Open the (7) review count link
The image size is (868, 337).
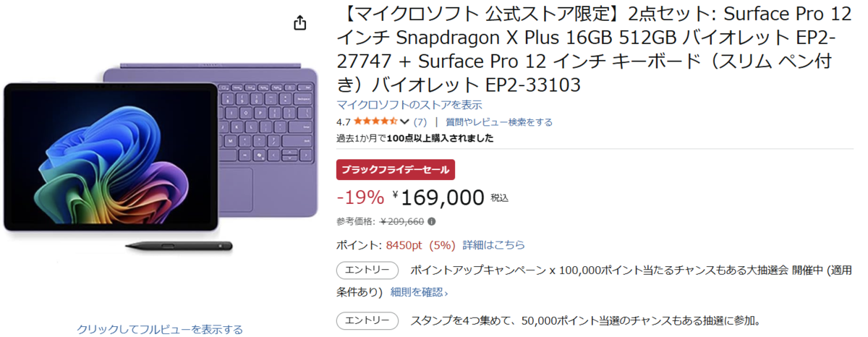420,122
